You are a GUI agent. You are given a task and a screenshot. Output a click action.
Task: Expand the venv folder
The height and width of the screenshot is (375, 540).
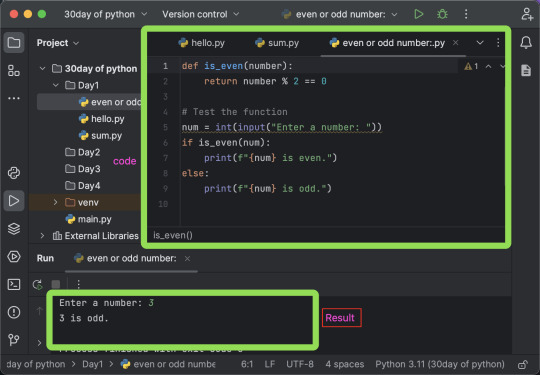point(55,202)
